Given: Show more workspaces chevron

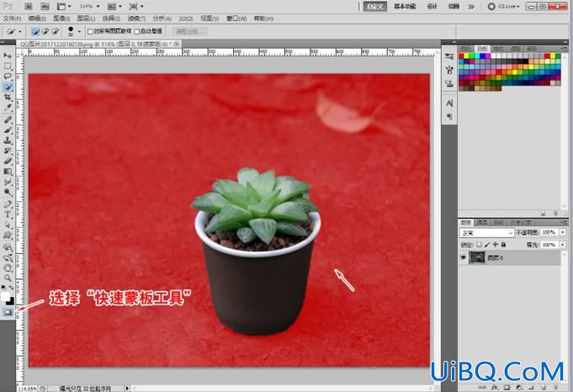Looking at the screenshot, I should click(x=471, y=6).
